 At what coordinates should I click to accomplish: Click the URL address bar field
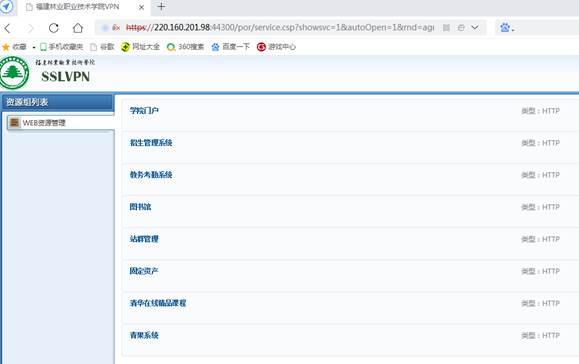tap(281, 28)
